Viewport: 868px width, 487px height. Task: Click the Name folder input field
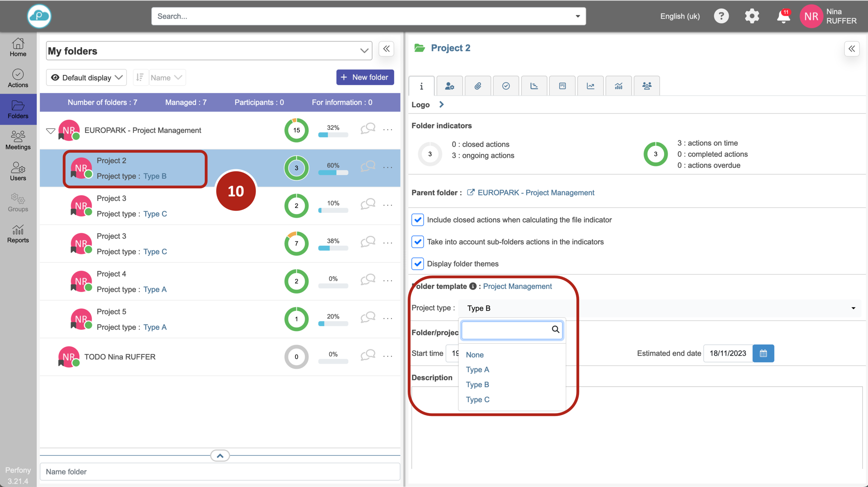(220, 472)
